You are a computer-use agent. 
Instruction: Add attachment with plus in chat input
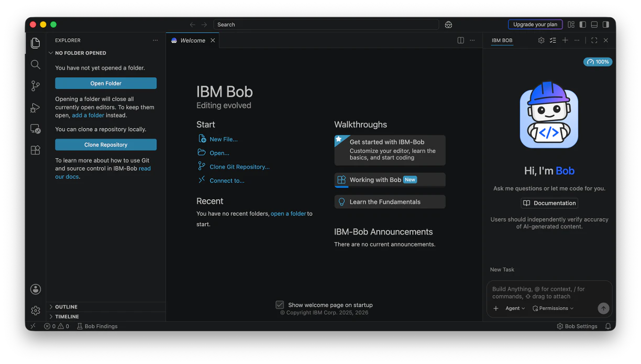pyautogui.click(x=496, y=309)
